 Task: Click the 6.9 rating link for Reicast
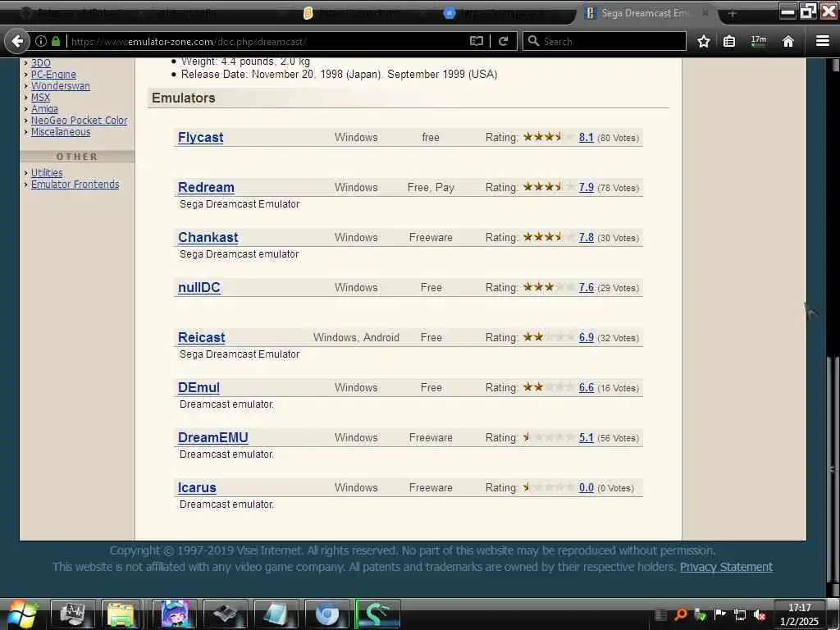(586, 337)
